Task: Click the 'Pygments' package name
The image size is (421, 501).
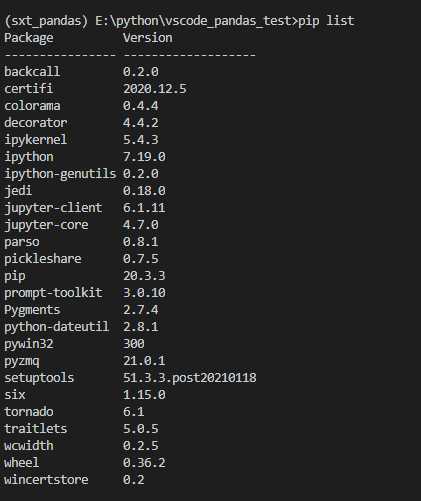Action: (x=32, y=310)
